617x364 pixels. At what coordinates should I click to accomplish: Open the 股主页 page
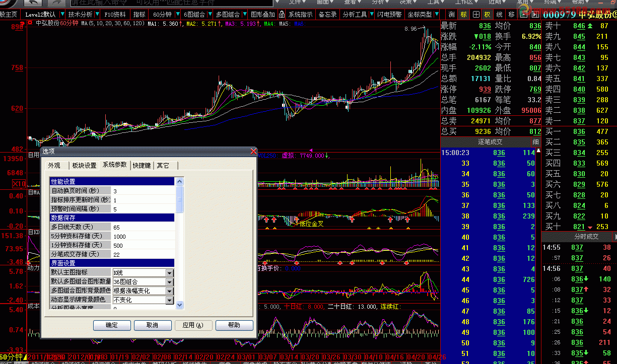(x=9, y=15)
